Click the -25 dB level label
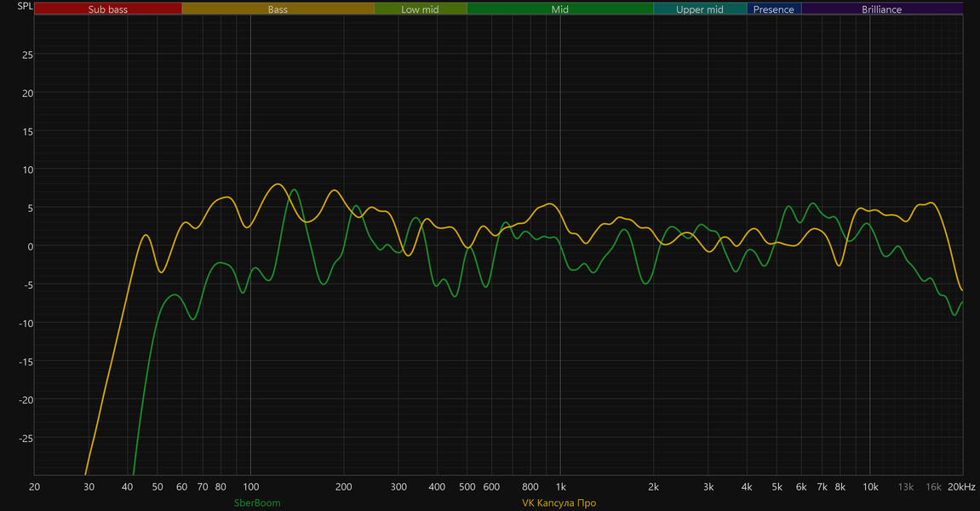This screenshot has width=980, height=511. (x=26, y=439)
